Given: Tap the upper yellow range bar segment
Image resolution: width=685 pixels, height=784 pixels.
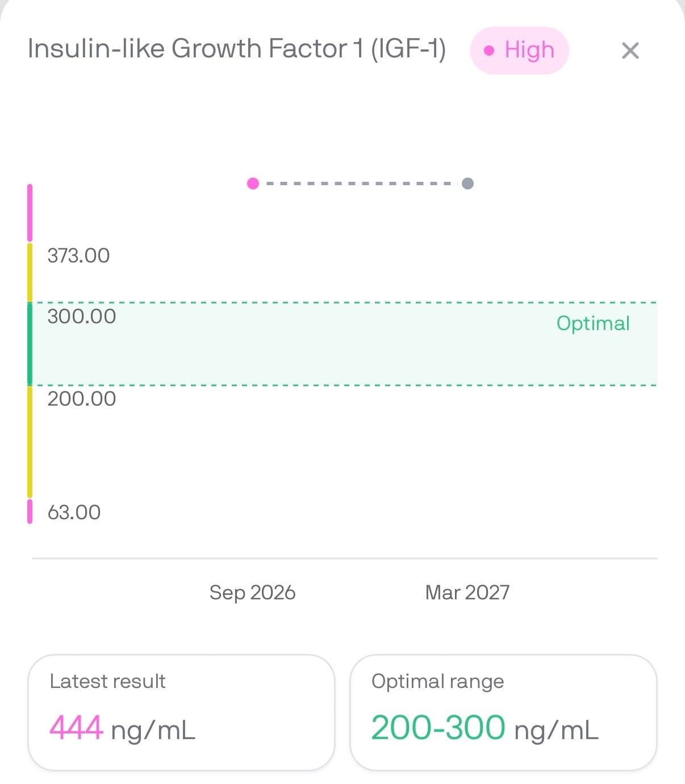Looking at the screenshot, I should (30, 272).
